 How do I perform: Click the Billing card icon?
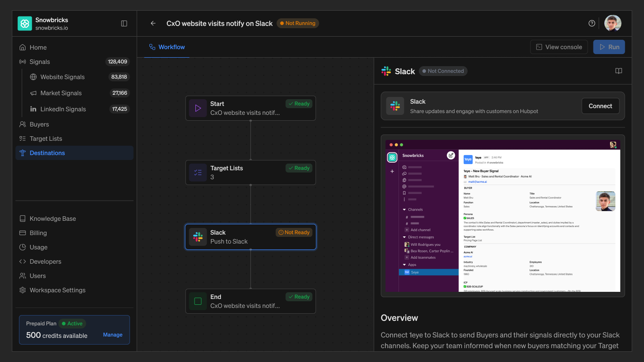pos(22,233)
